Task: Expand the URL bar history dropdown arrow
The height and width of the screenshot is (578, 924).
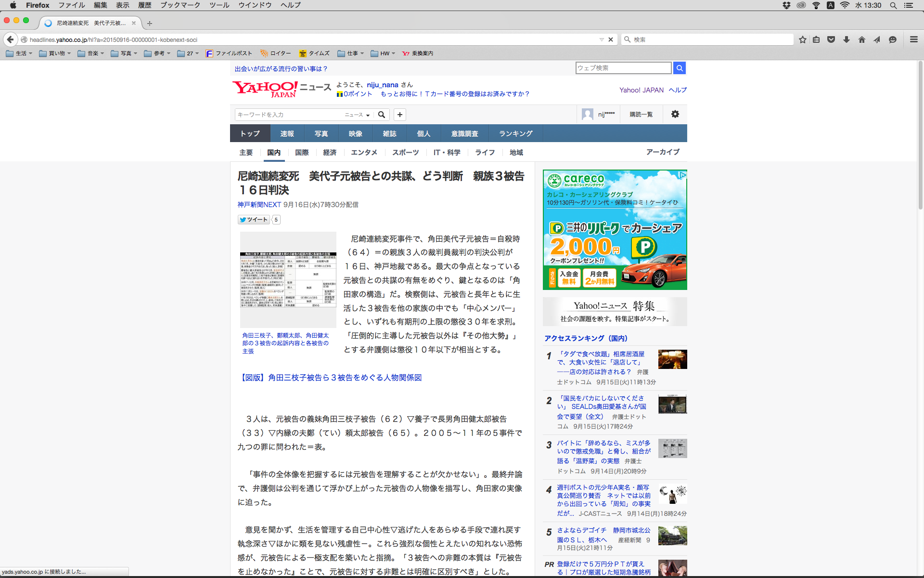Action: click(601, 39)
